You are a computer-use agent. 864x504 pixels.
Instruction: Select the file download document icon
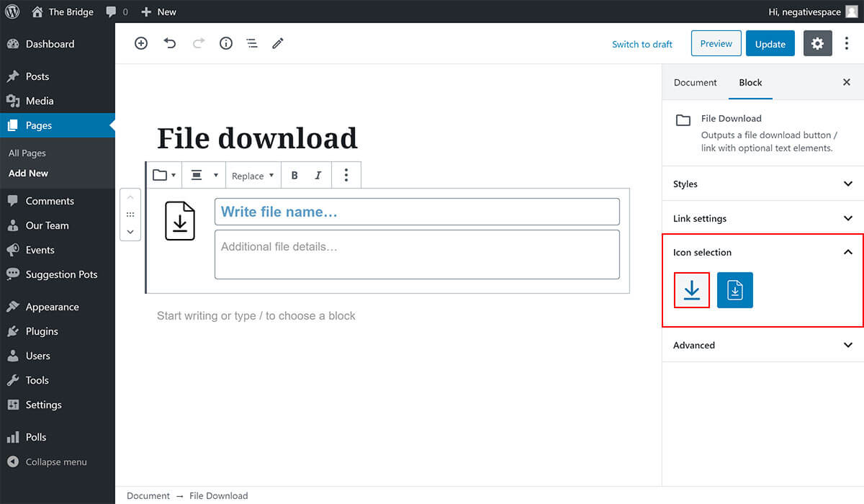point(735,290)
